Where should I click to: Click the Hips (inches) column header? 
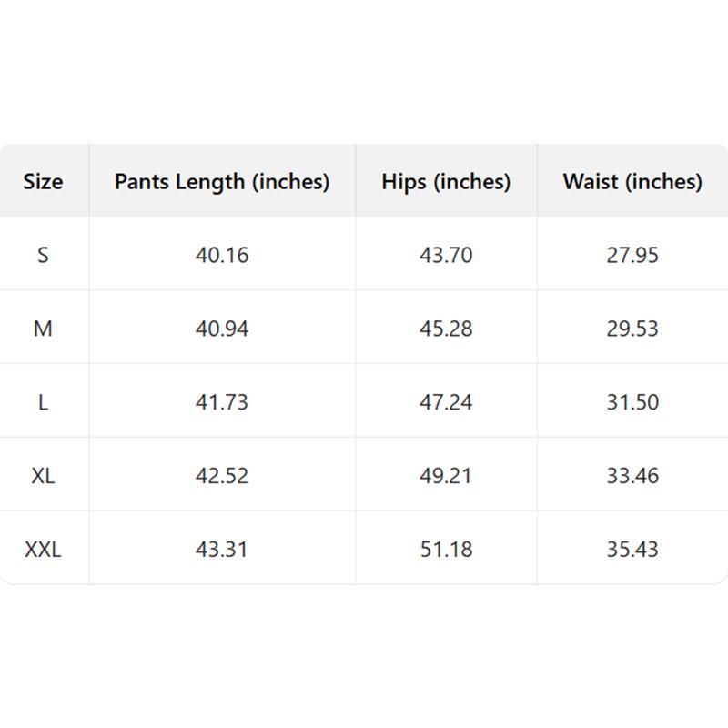(x=446, y=181)
